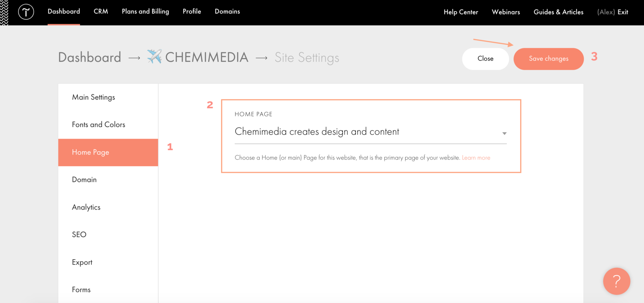Open the help question mark bubble
The image size is (644, 303).
[616, 281]
